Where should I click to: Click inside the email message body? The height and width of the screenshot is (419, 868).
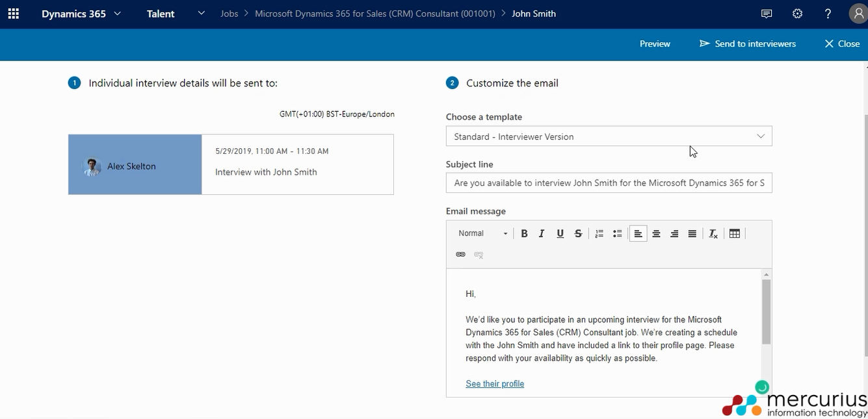(604, 333)
